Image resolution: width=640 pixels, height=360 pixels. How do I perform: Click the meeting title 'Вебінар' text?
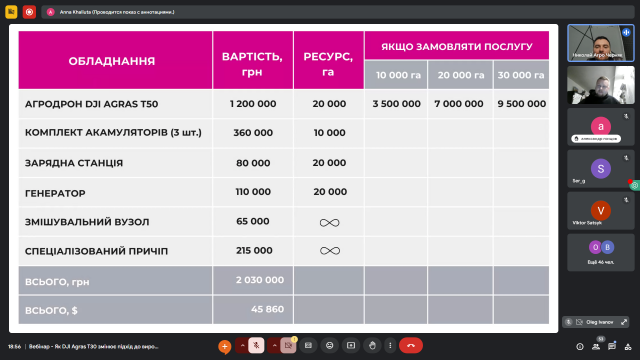point(93,347)
